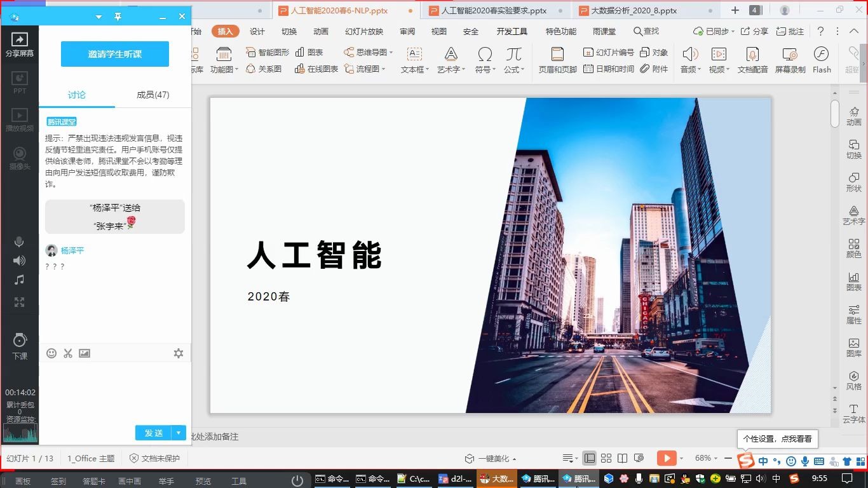The height and width of the screenshot is (488, 868).
Task: Open a new document tab with plus
Action: (x=735, y=10)
